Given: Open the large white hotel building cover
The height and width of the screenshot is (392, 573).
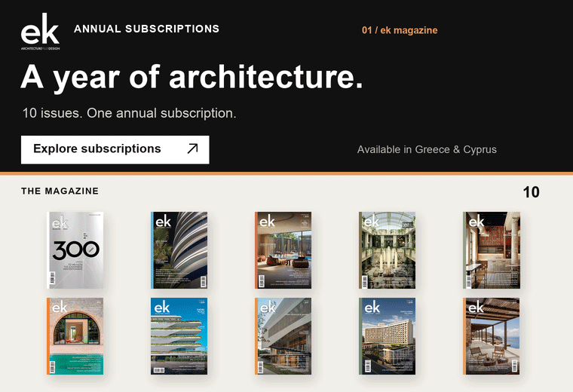Looking at the screenshot, I should click(x=387, y=336).
